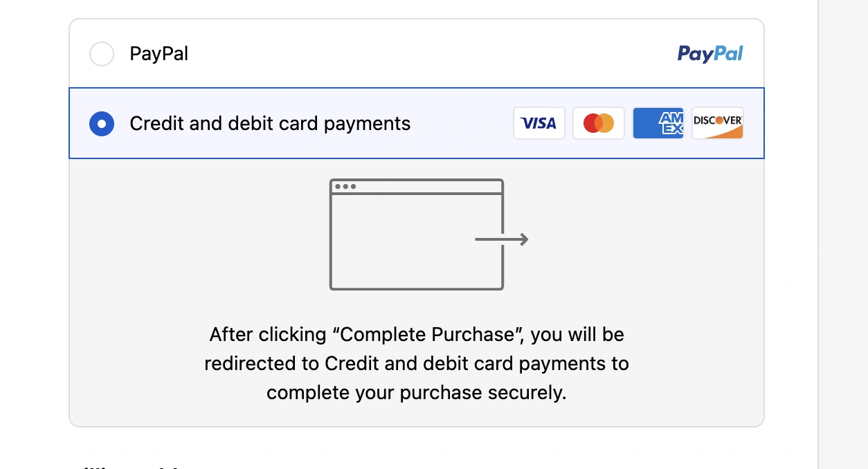
Task: Click the Discover card icon
Action: click(x=717, y=123)
